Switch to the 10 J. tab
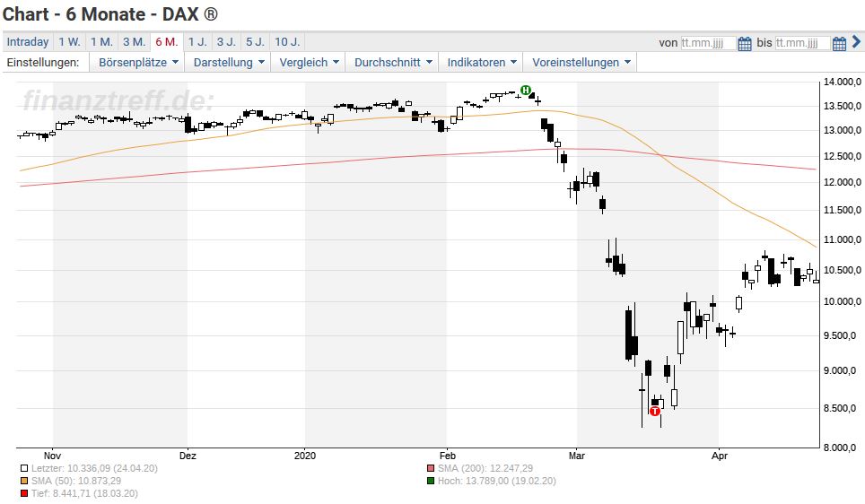 [287, 42]
